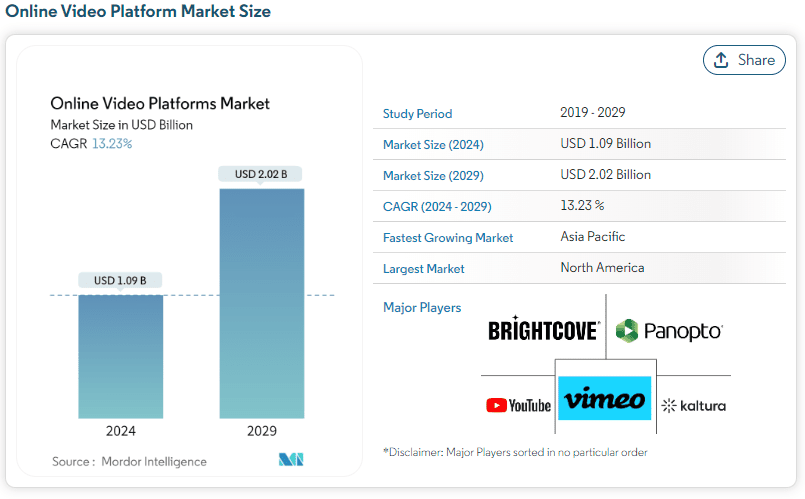Click the Vimeo logo
Image resolution: width=805 pixels, height=499 pixels.
coord(604,398)
